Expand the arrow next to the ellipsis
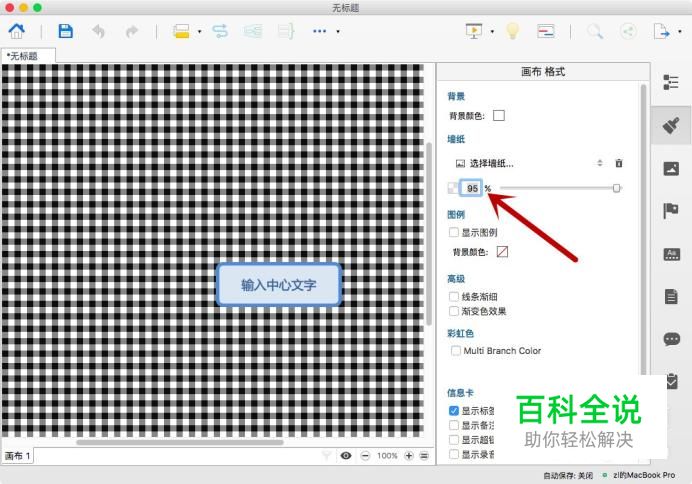Screen dimensions: 692x484 338,32
